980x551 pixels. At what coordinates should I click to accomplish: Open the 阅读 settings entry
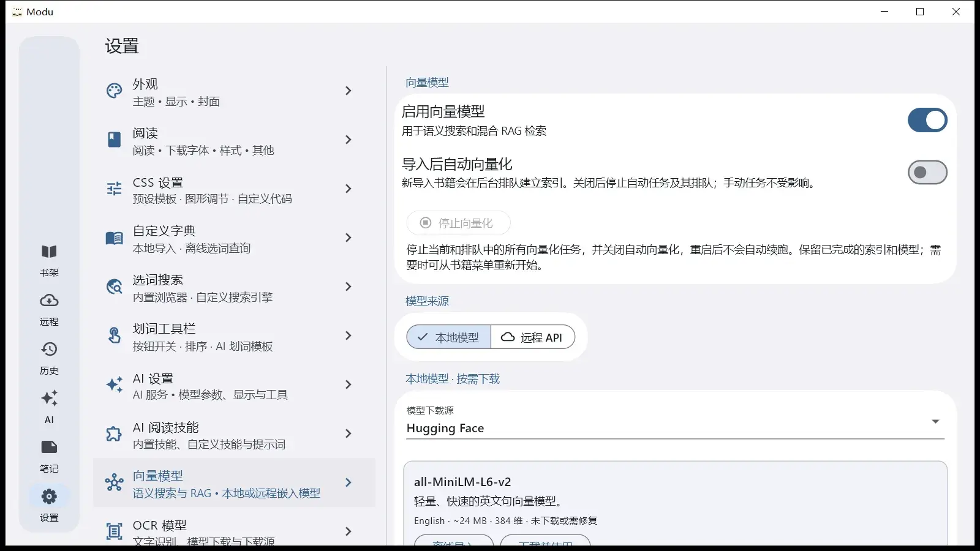(x=234, y=140)
